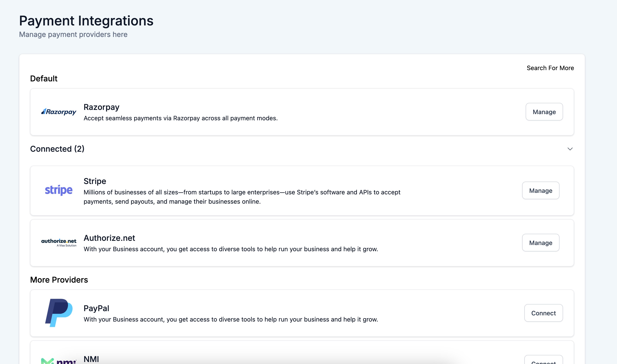Click the Default section heading
The image size is (617, 364).
44,79
